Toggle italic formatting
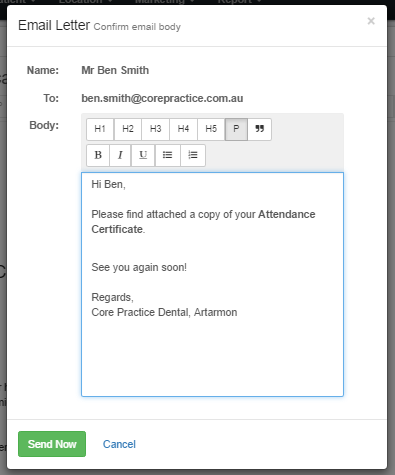Image resolution: width=395 pixels, height=475 pixels. (x=120, y=155)
